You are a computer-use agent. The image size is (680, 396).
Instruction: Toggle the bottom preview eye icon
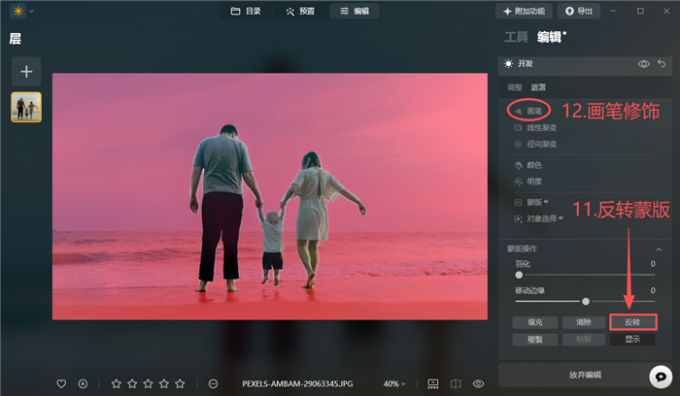(x=478, y=384)
